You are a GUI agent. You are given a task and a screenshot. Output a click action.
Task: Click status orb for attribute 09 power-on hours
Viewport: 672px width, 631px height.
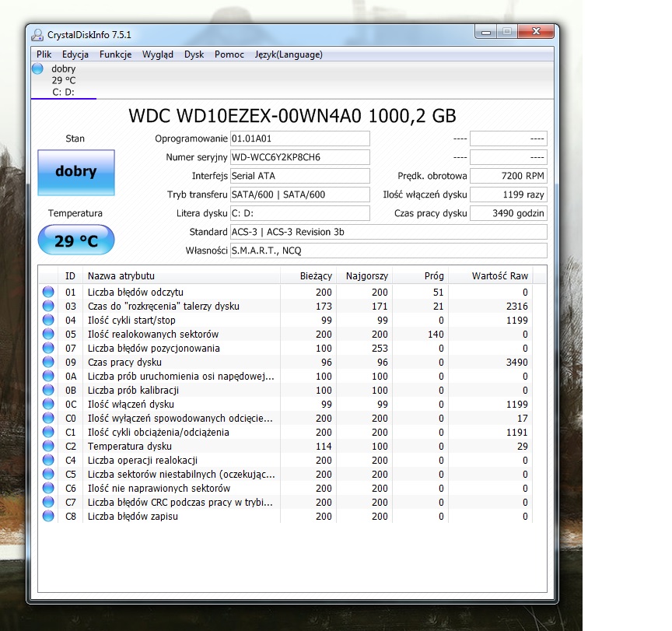[48, 363]
